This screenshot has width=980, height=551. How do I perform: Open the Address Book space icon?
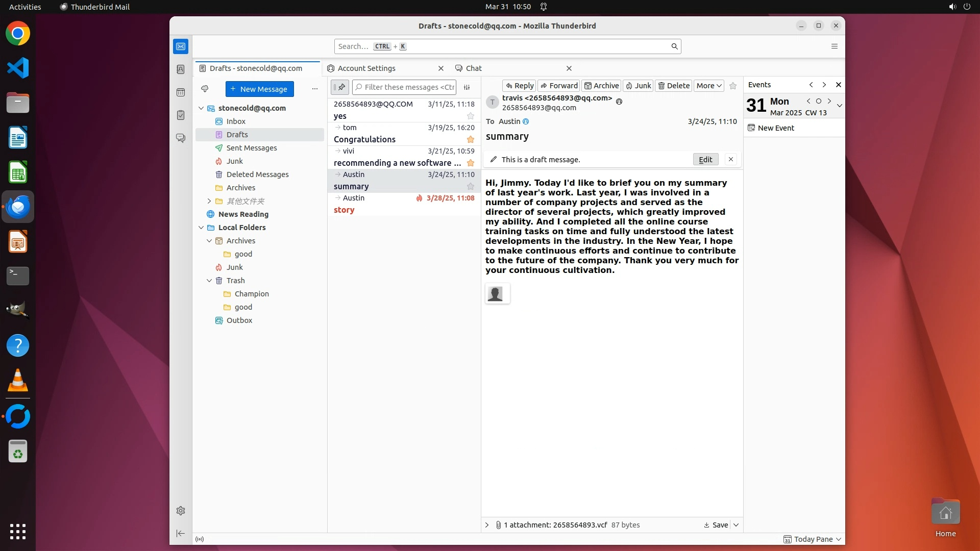[181, 69]
